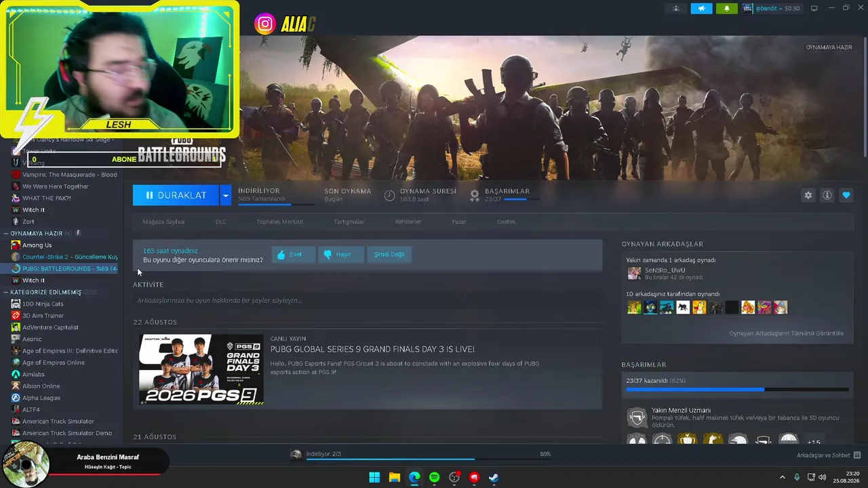Viewport: 868px width, 488px height.
Task: Collapse OYNAMAYA HAZIR category
Action: [x=36, y=233]
